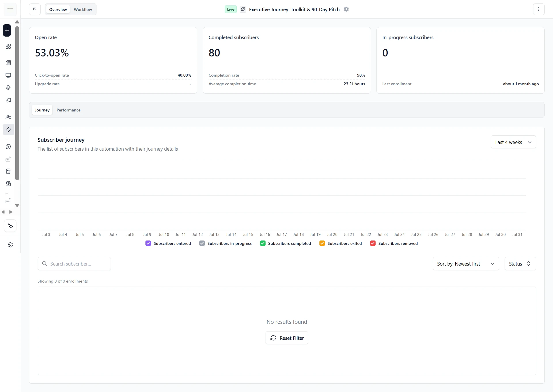Switch to the Performance tab
Image resolution: width=553 pixels, height=392 pixels.
coord(69,110)
